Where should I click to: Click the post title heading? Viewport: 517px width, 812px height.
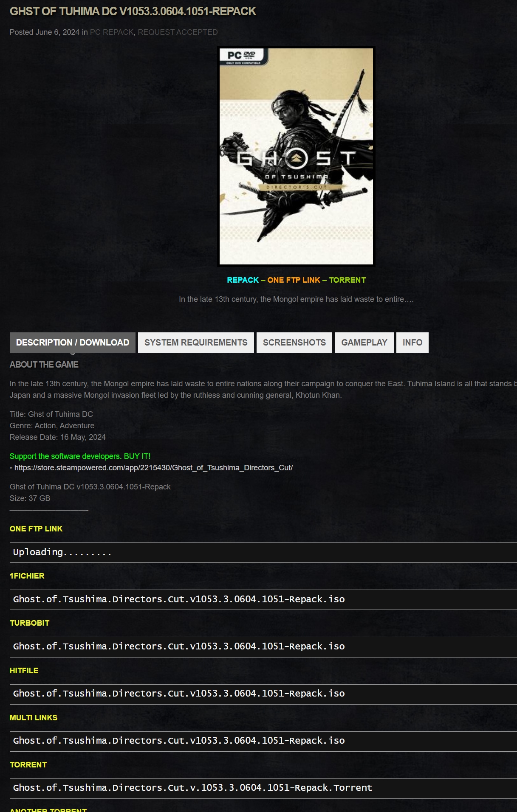coord(133,11)
